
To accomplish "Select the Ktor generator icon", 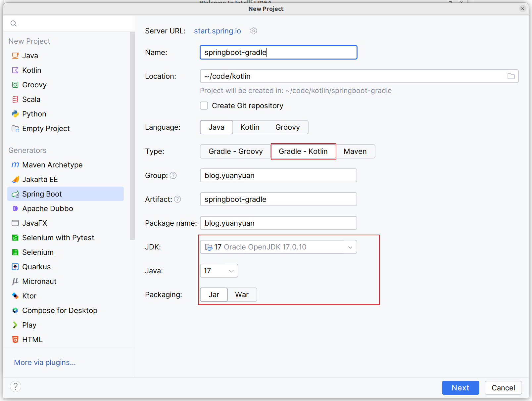I will (15, 296).
